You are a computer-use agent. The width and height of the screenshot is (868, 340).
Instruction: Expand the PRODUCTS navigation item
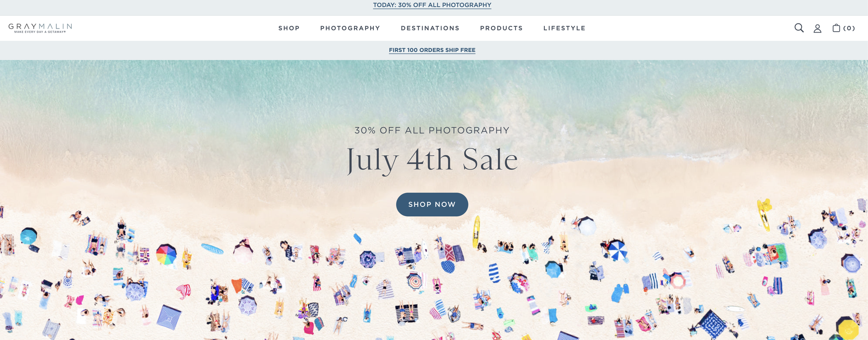(501, 28)
